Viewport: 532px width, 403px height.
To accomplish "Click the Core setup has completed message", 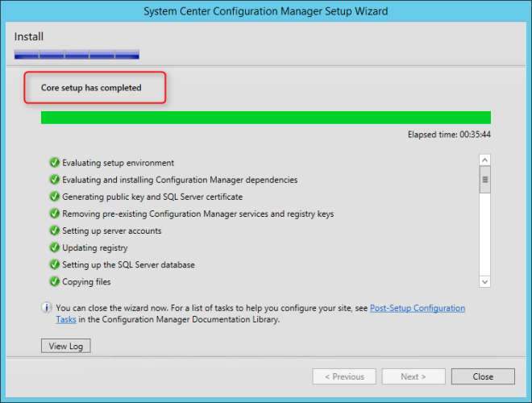I will (x=91, y=88).
